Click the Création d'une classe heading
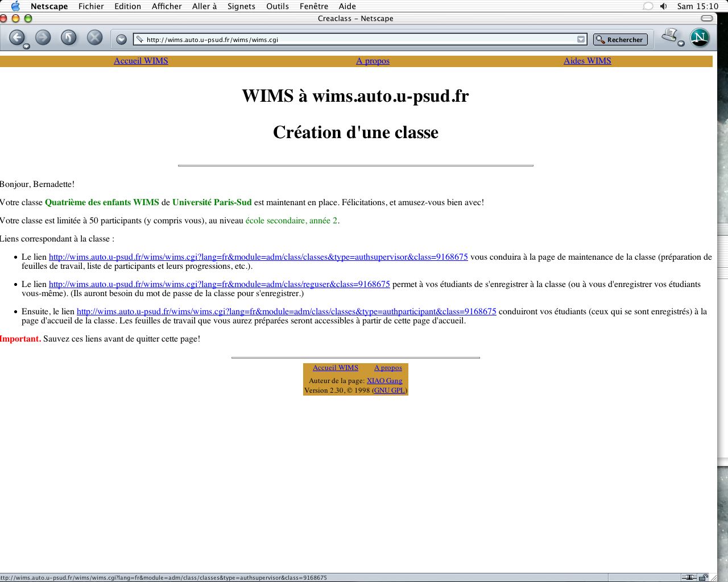Image resolution: width=728 pixels, height=582 pixels. pos(355,132)
